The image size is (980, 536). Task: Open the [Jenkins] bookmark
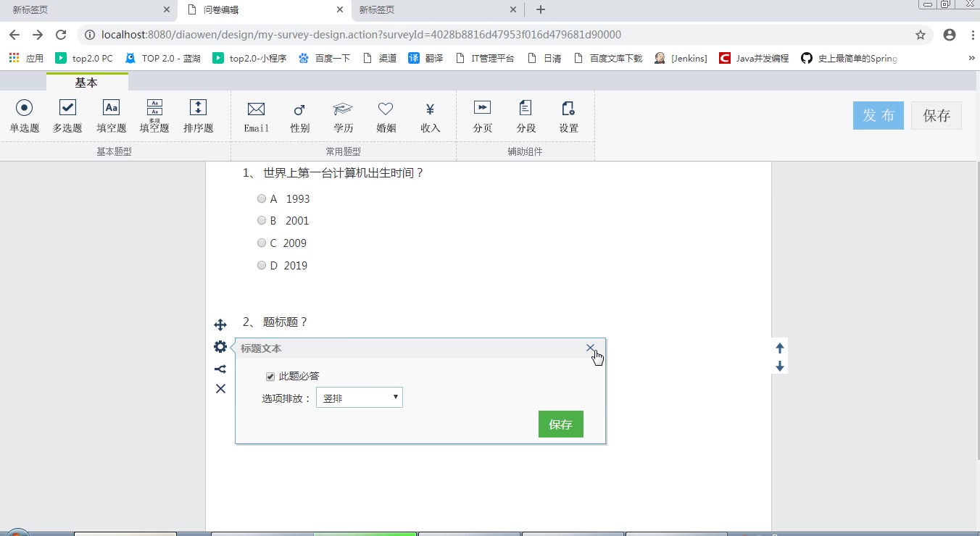tap(681, 59)
